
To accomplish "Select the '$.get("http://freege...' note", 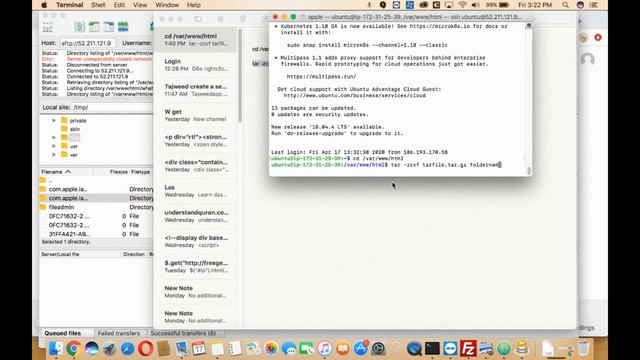I will point(196,267).
